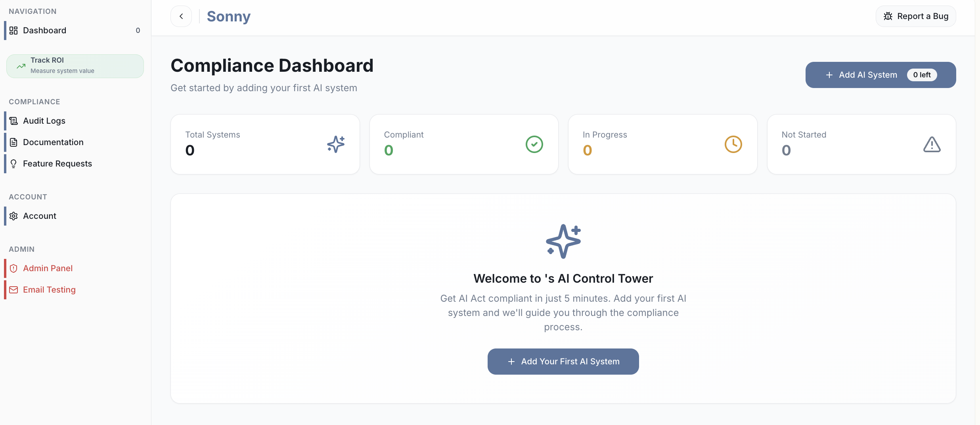This screenshot has height=425, width=980.
Task: Click the green Compliant checkmark icon
Action: pos(534,144)
